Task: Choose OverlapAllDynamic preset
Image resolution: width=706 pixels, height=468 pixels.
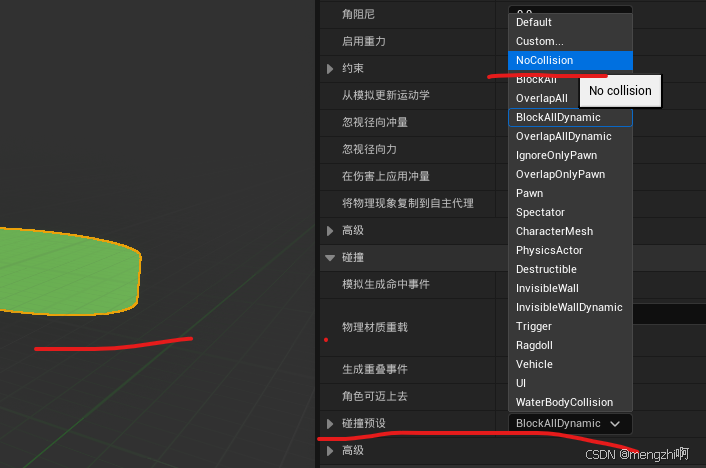Action: click(x=570, y=136)
